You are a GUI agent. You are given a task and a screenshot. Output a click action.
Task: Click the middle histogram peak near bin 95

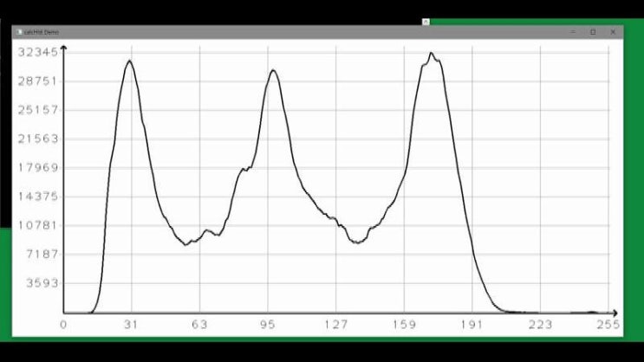click(272, 70)
